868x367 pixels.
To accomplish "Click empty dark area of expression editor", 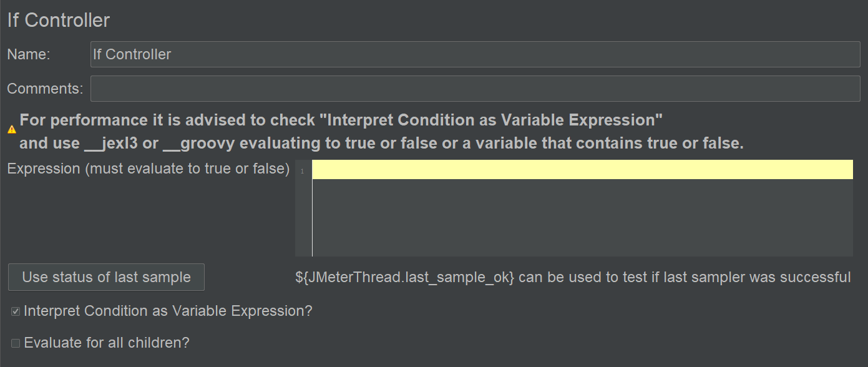I will pos(582,217).
